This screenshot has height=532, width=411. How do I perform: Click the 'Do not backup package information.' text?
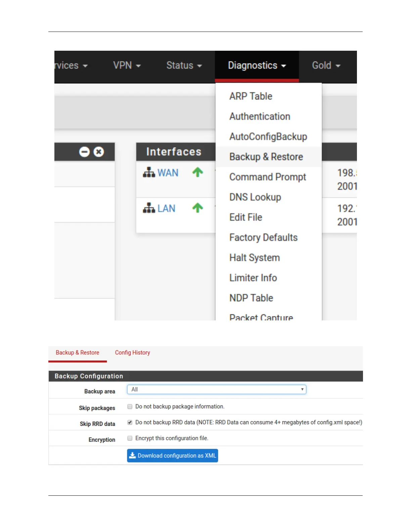[x=180, y=406]
